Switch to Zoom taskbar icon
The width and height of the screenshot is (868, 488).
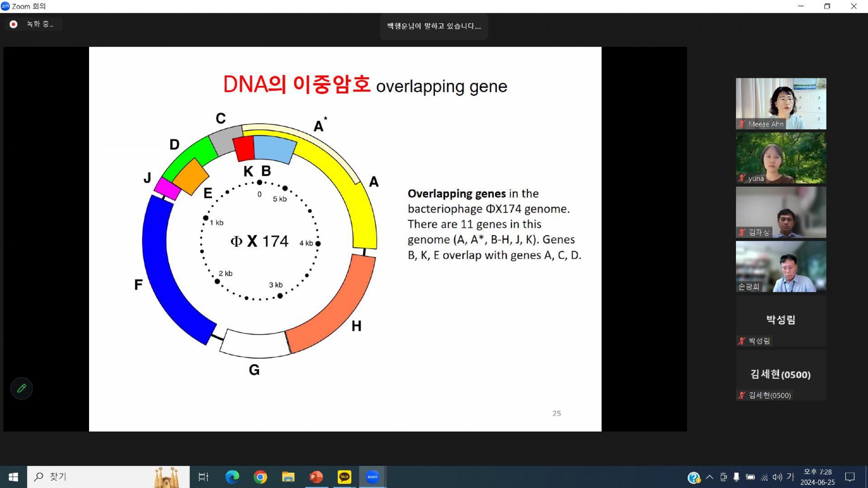pos(372,477)
